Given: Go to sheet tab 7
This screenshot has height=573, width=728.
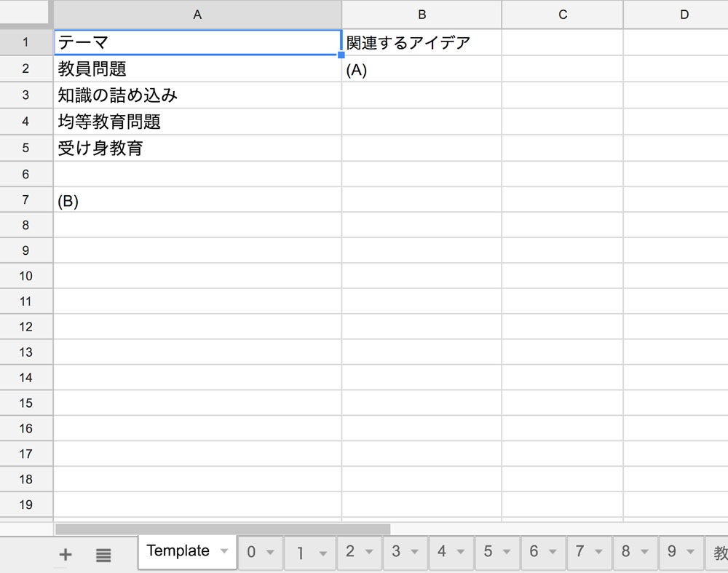Looking at the screenshot, I should tap(579, 552).
